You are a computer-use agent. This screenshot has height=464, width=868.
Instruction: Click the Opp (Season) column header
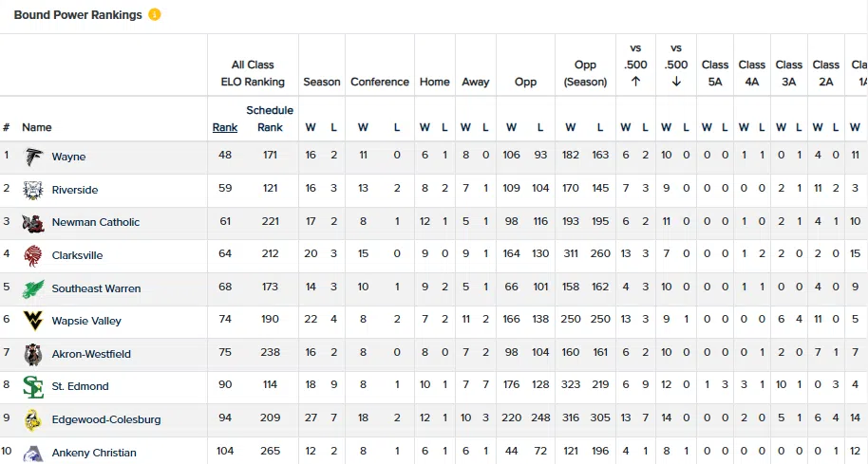point(585,73)
